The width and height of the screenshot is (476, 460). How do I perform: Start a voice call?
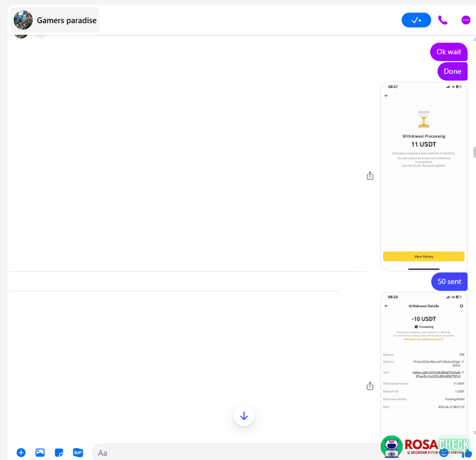(x=443, y=20)
